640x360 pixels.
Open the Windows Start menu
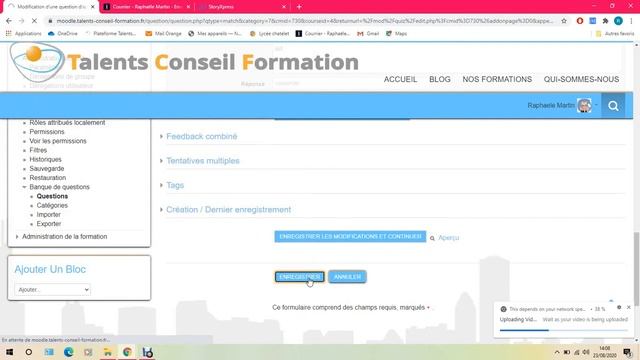(x=9, y=352)
